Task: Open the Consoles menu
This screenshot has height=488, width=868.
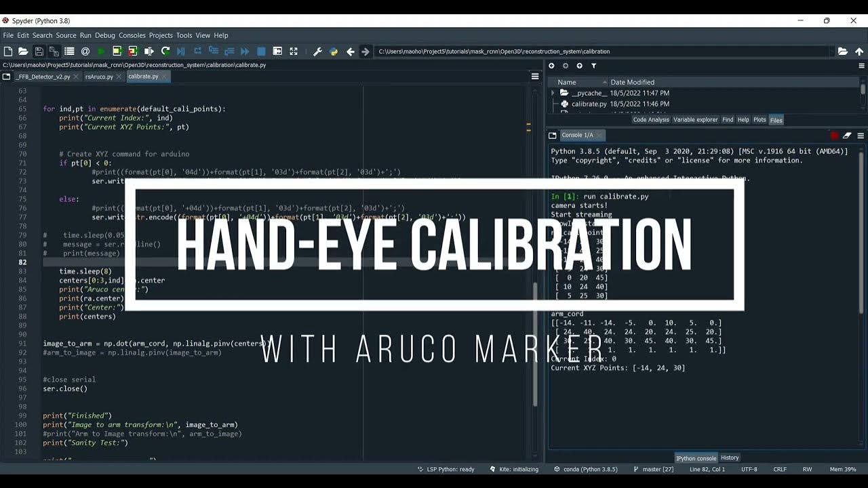Action: point(132,35)
